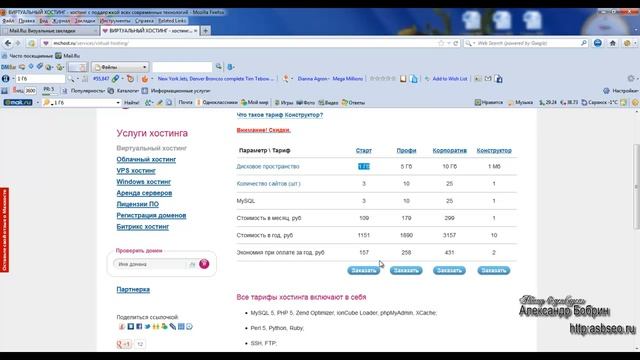The height and width of the screenshot is (360, 640).
Task: Open the Лицензии ПО link
Action: (x=138, y=204)
